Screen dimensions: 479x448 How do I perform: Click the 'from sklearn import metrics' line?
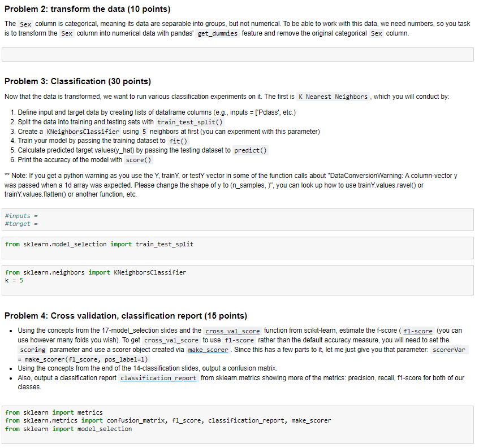coord(54,412)
